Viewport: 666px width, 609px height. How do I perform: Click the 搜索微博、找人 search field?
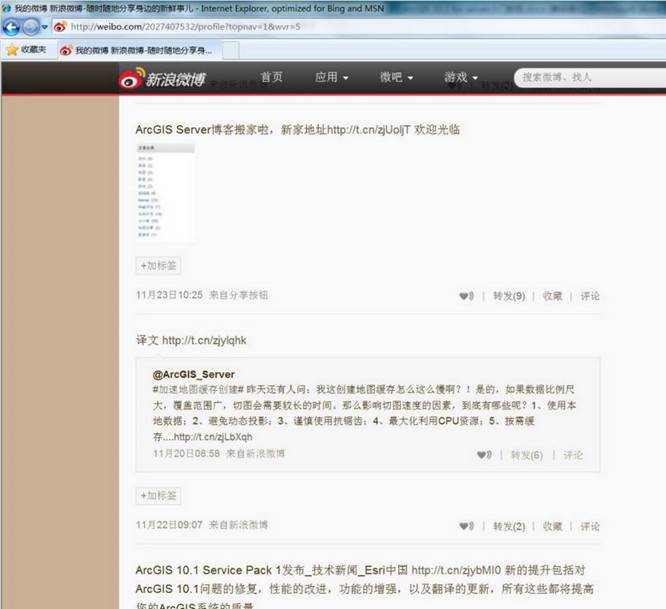point(590,78)
